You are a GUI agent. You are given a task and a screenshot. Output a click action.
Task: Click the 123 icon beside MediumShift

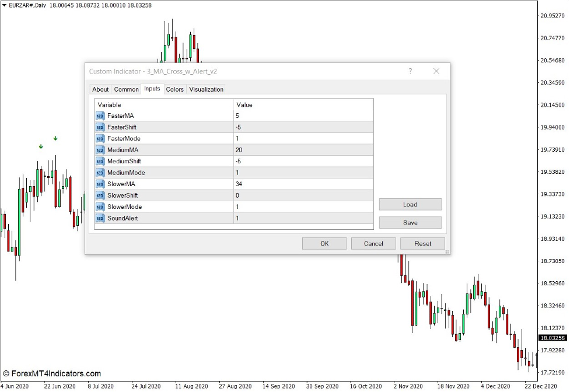click(99, 161)
